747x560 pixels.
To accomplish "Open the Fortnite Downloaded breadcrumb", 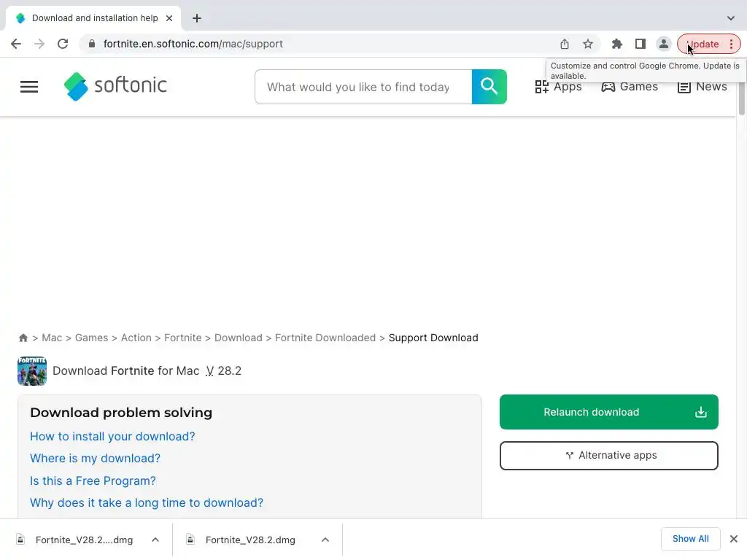I will pyautogui.click(x=325, y=338).
